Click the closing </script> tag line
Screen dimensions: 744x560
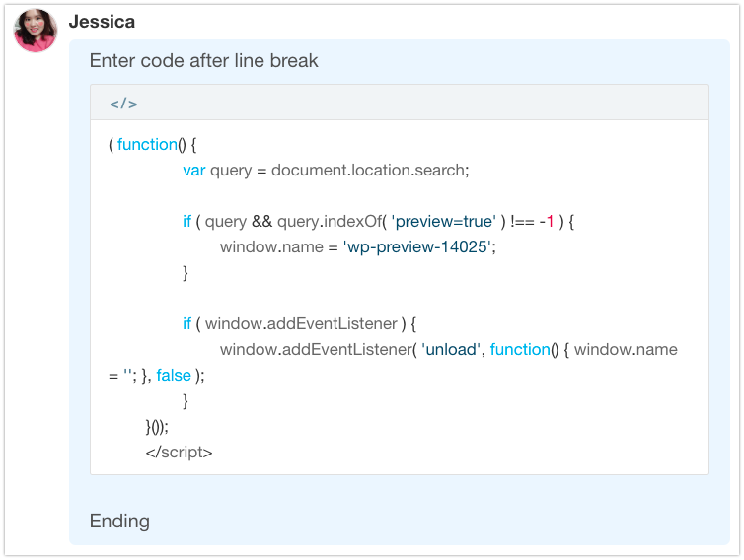tap(179, 453)
